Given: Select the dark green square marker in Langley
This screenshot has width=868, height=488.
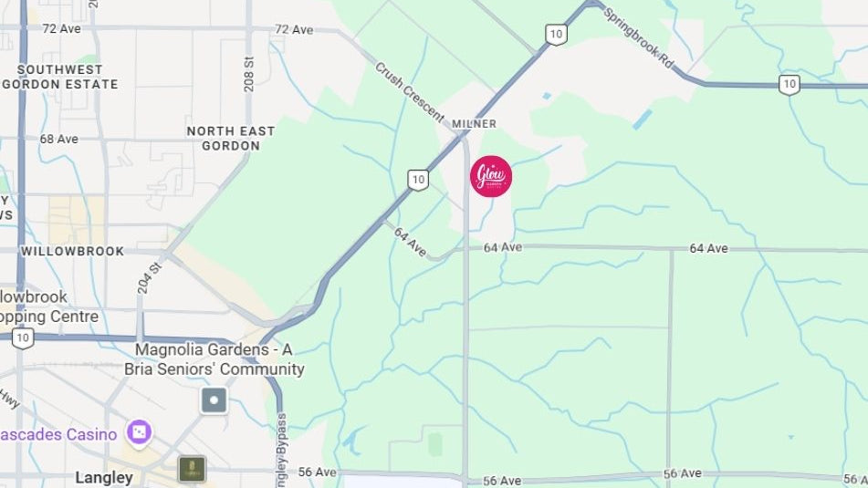Looking at the screenshot, I should [x=192, y=469].
